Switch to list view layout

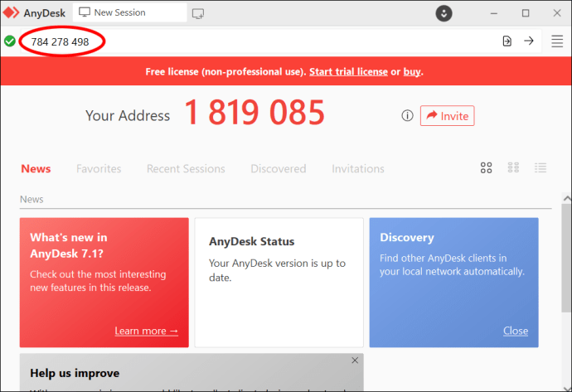[540, 167]
